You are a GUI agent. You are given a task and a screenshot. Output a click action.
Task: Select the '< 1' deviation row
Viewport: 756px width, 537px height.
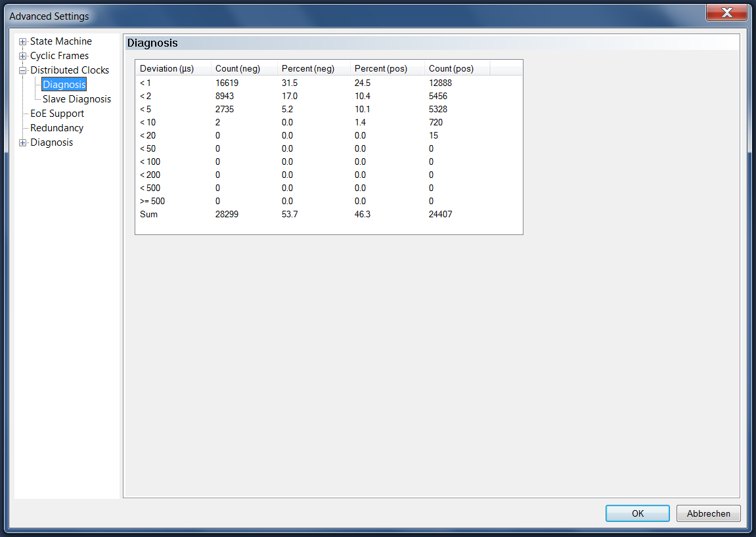[x=329, y=83]
